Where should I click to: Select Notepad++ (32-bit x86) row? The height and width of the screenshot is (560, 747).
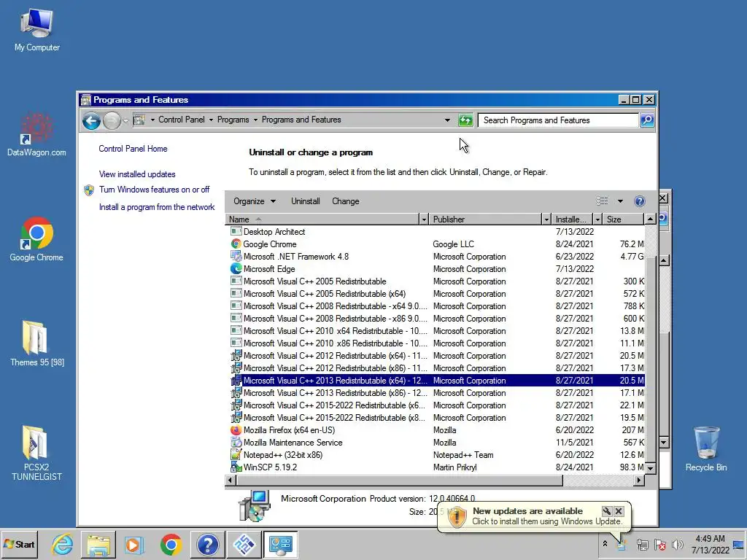click(435, 454)
